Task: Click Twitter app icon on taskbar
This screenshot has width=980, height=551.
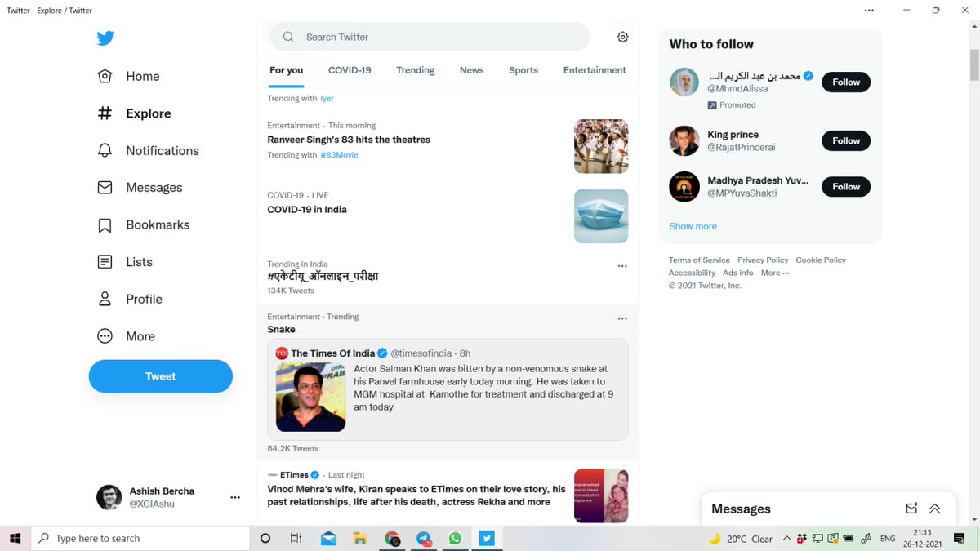Action: 487,539
